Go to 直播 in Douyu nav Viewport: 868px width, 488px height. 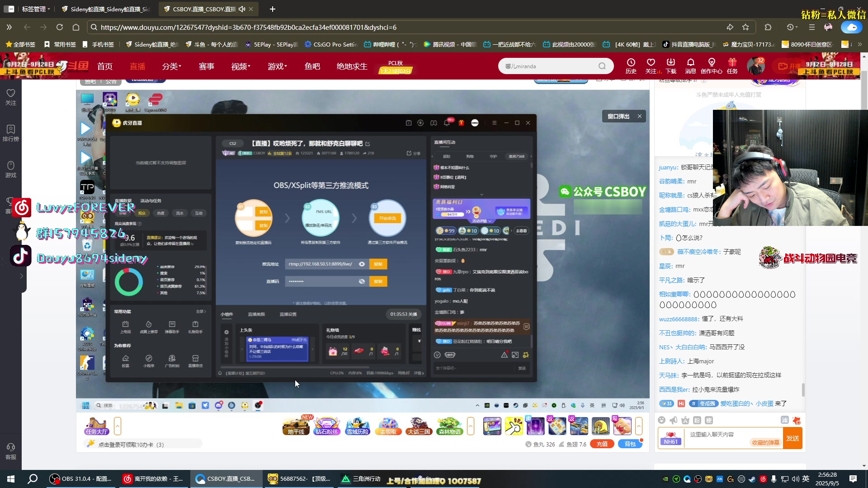tap(137, 66)
